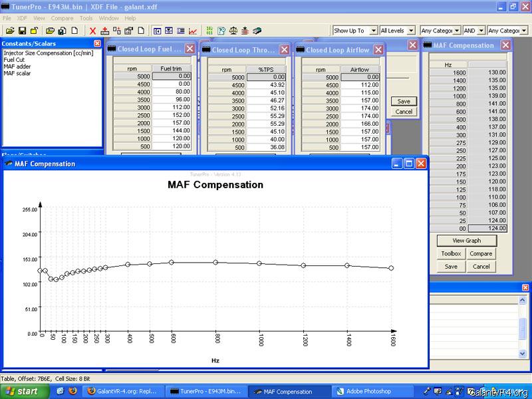Click the red X delete icon in toolbar
This screenshot has width=532, height=399.
click(93, 31)
